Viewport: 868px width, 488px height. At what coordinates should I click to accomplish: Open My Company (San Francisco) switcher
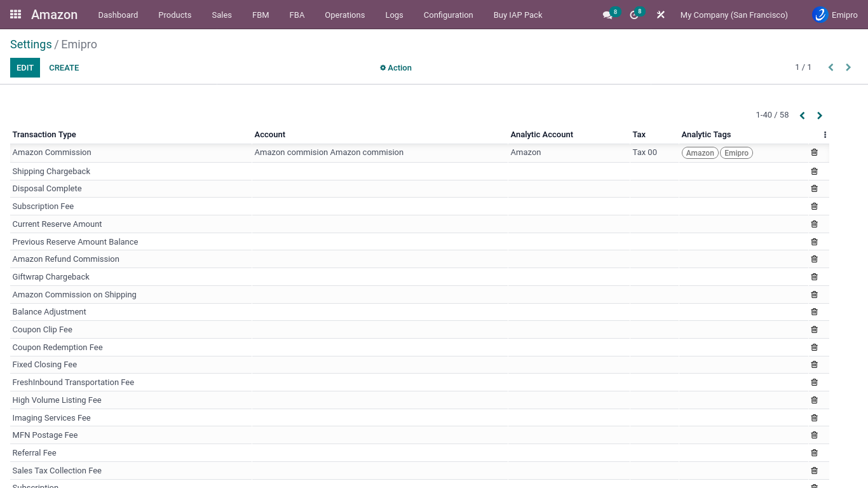point(733,15)
